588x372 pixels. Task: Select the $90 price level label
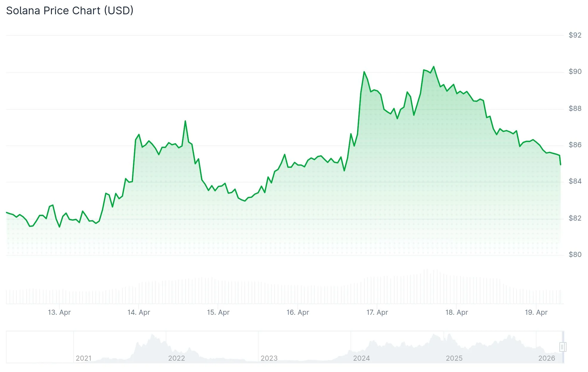click(x=575, y=72)
